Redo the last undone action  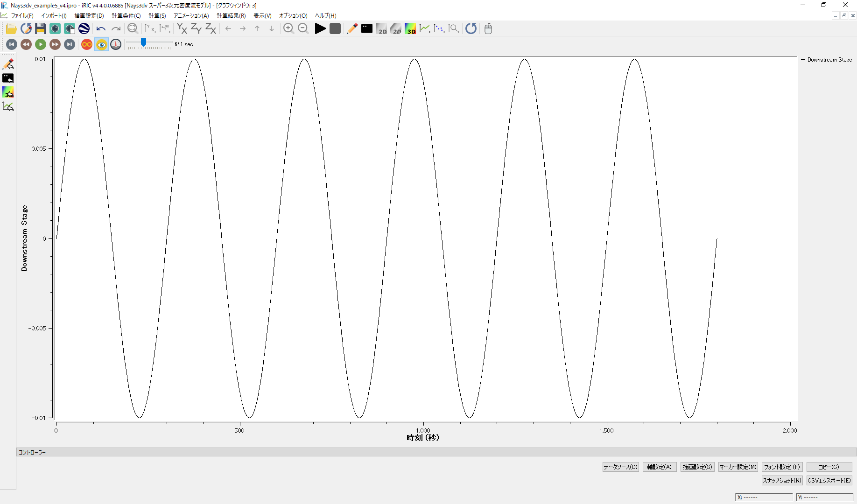[x=116, y=29]
